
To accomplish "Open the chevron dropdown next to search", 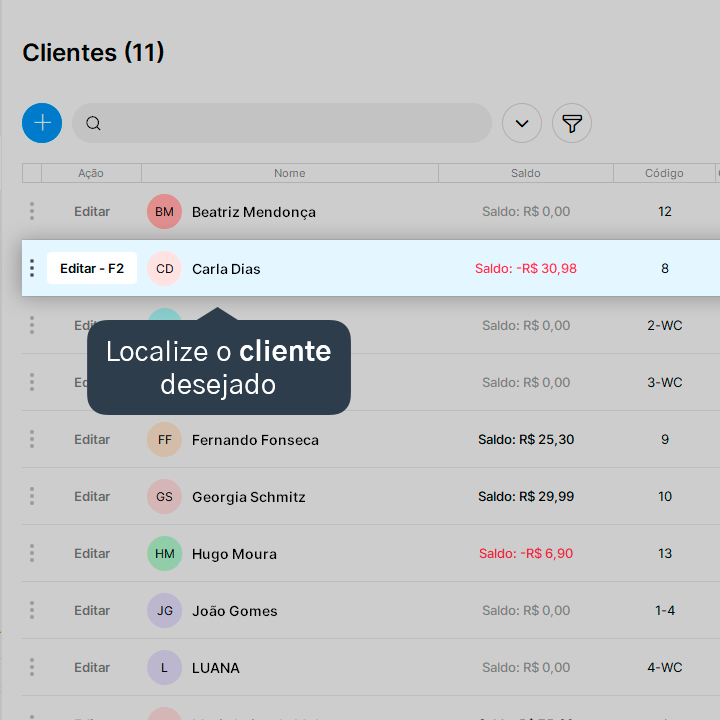I will [x=522, y=123].
